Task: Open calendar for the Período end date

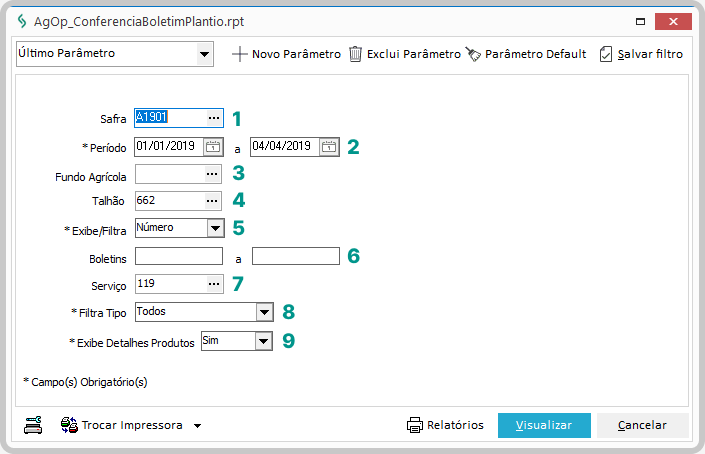Action: (x=329, y=147)
